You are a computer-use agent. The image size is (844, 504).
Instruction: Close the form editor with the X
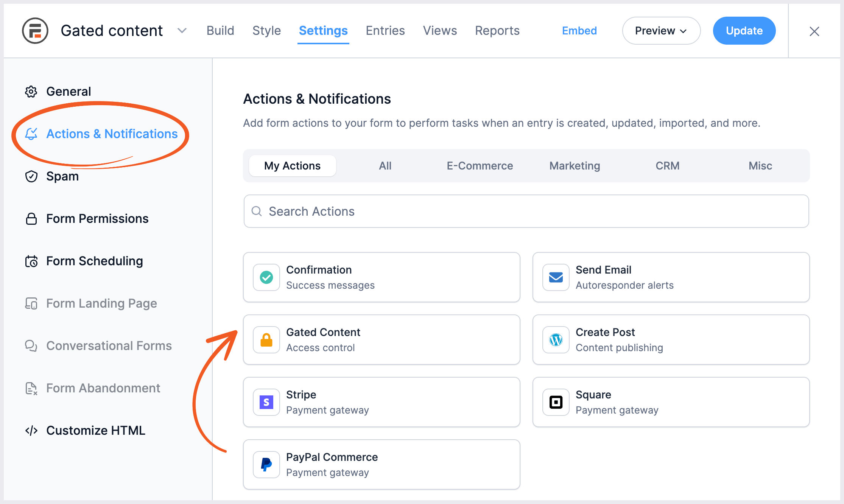tap(814, 31)
